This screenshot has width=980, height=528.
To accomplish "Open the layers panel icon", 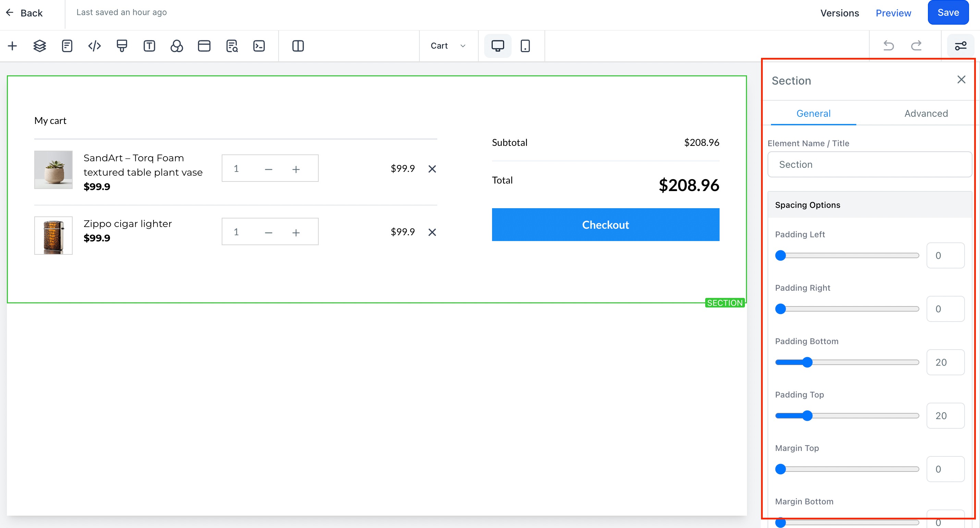I will pyautogui.click(x=39, y=46).
